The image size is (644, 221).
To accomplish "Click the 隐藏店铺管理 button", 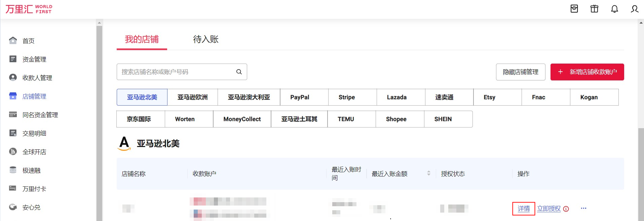I will coord(520,72).
